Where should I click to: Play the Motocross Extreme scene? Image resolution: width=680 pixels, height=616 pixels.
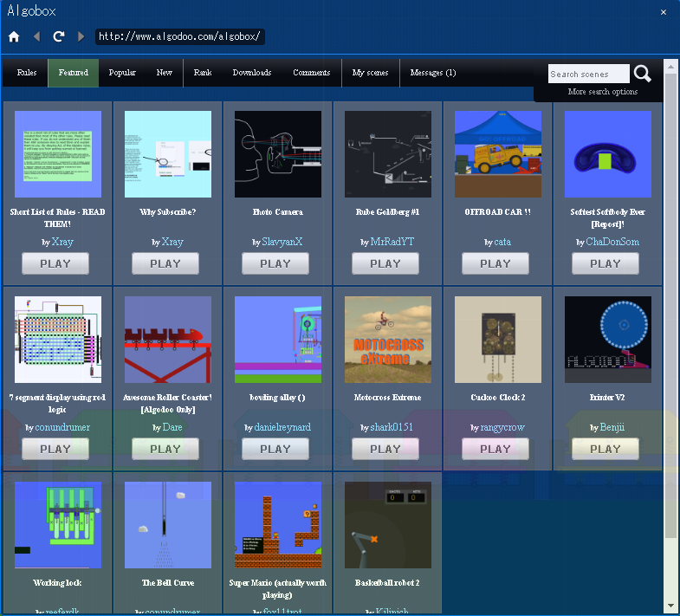coord(385,449)
